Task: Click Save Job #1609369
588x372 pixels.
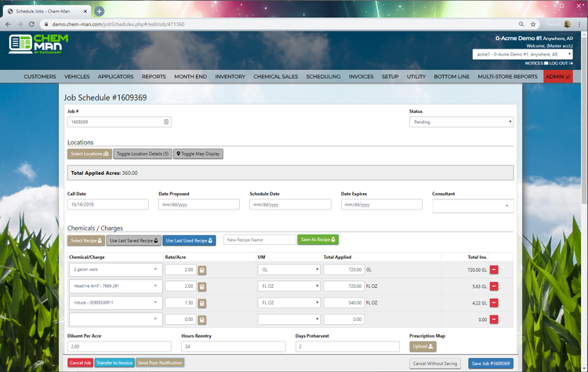Action: point(491,363)
